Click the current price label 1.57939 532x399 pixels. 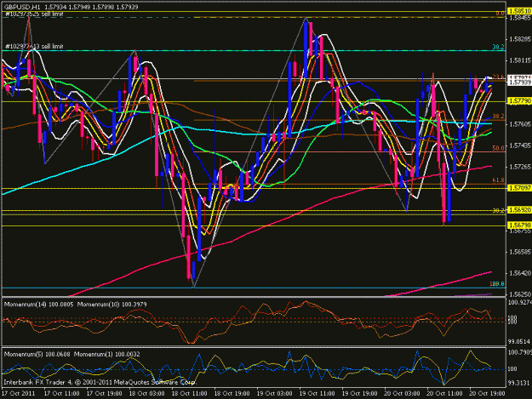[519, 83]
